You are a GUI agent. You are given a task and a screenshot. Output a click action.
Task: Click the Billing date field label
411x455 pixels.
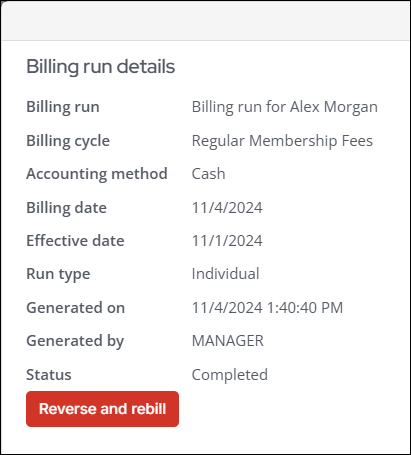[67, 208]
